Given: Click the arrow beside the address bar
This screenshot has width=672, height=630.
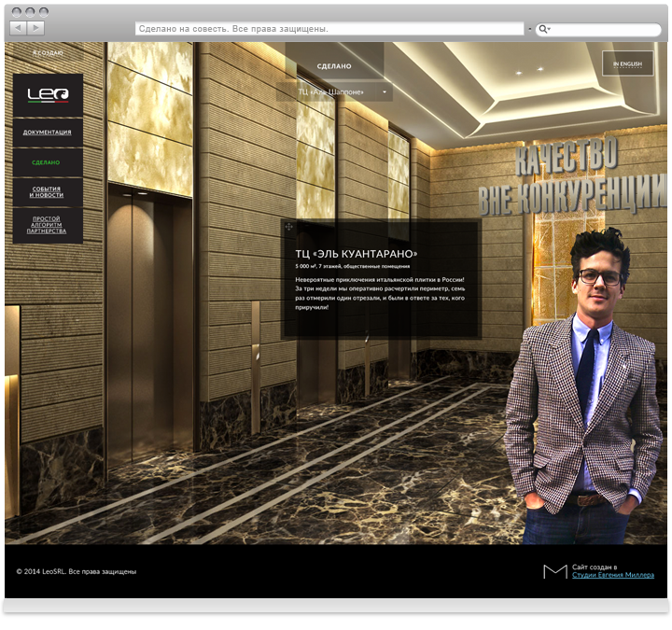Looking at the screenshot, I should pos(529,30).
